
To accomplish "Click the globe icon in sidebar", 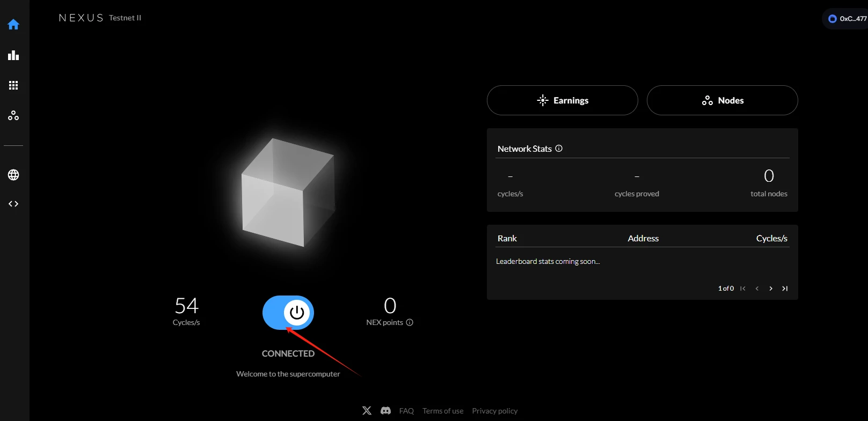I will tap(13, 175).
